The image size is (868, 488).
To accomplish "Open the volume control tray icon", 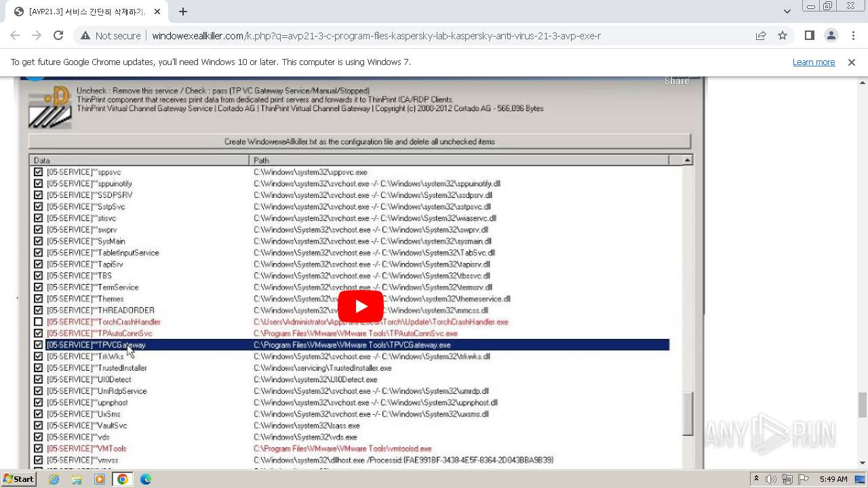I will click(771, 479).
